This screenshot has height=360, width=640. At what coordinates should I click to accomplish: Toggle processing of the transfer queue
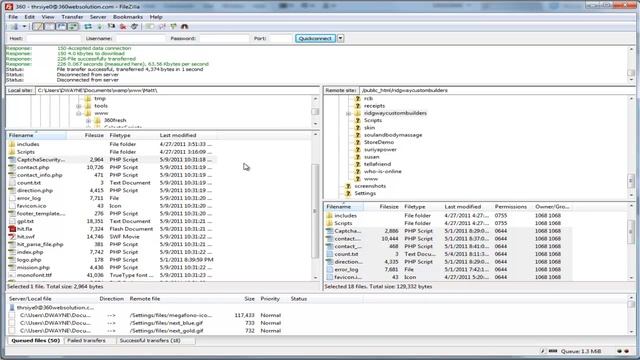coord(100,27)
